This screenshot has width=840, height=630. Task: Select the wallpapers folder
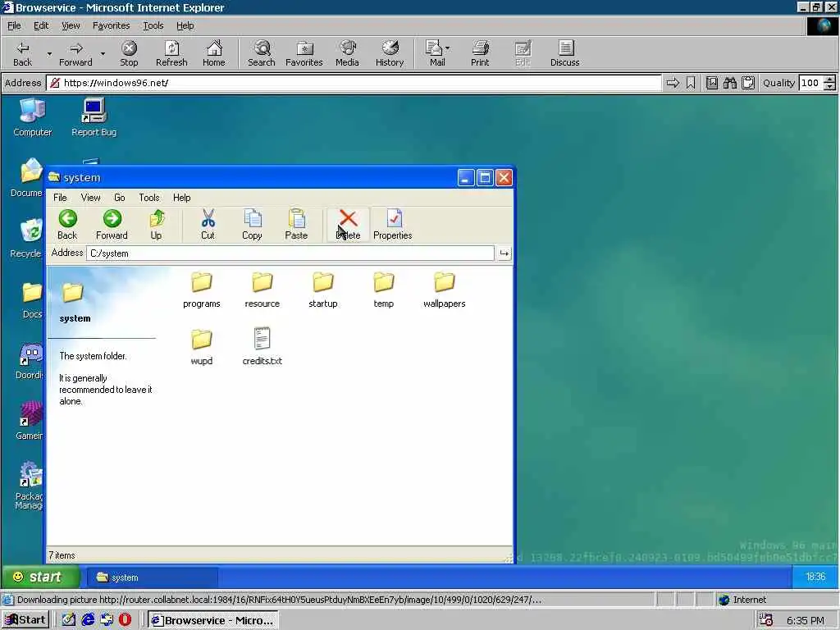[444, 290]
